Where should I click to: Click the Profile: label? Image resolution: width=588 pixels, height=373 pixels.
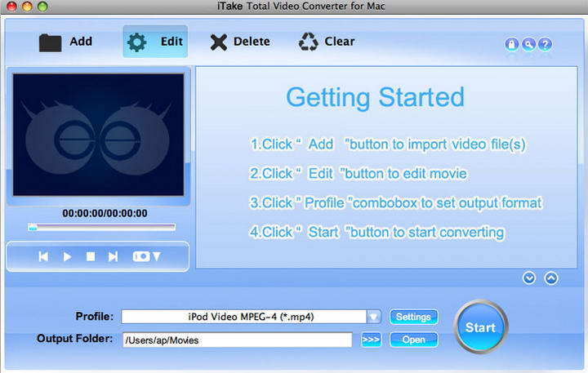click(95, 317)
